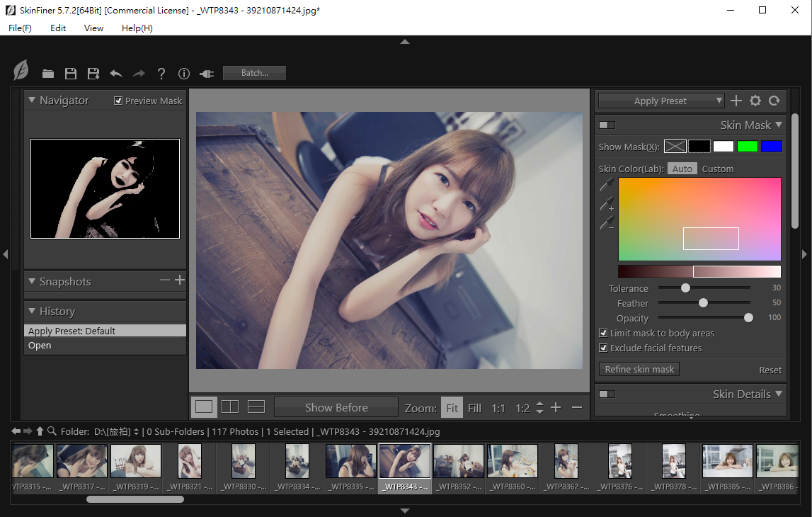Disable Exclude facial features option

point(604,348)
